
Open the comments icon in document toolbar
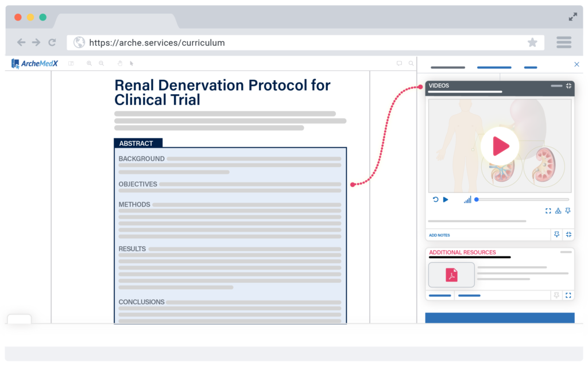click(399, 63)
